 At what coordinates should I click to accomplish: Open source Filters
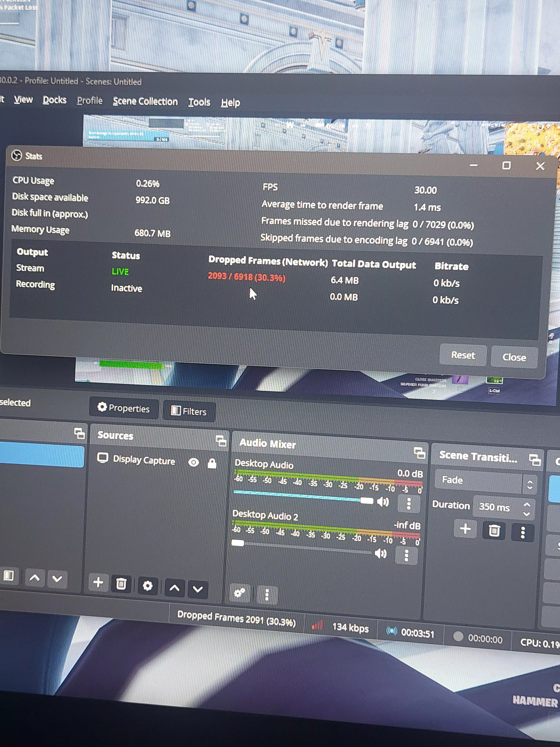[189, 411]
